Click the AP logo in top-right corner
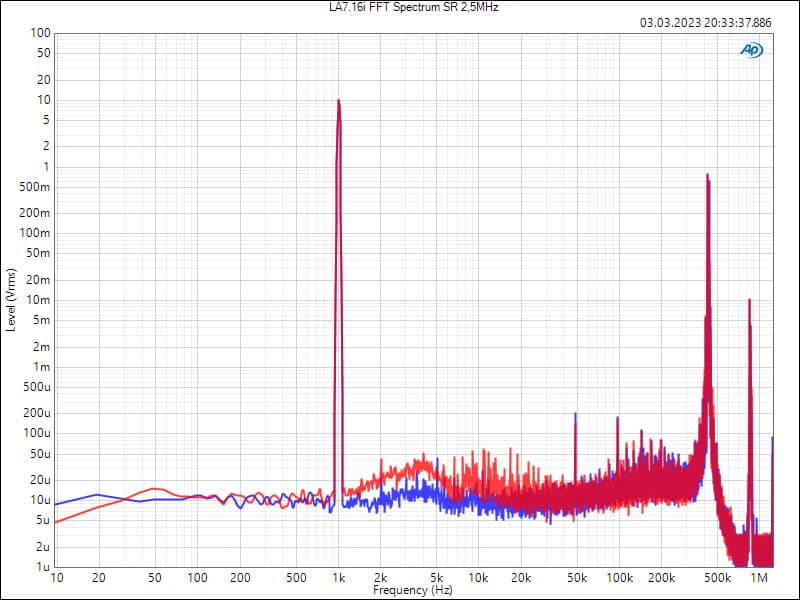 [x=751, y=49]
